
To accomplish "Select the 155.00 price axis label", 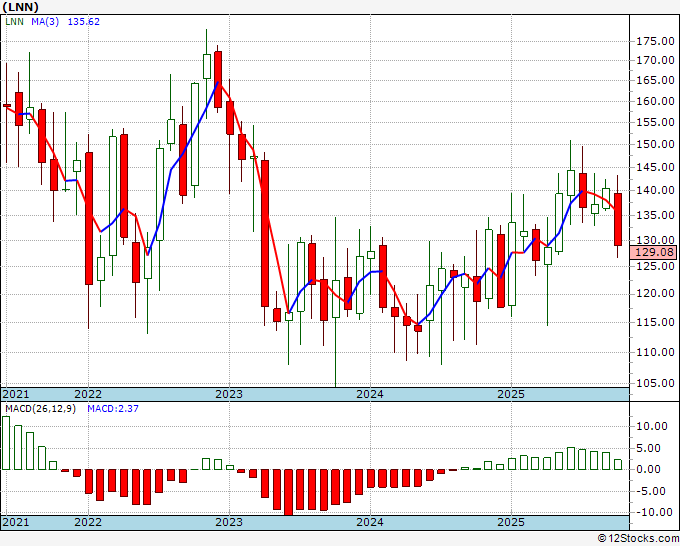I will 655,122.
